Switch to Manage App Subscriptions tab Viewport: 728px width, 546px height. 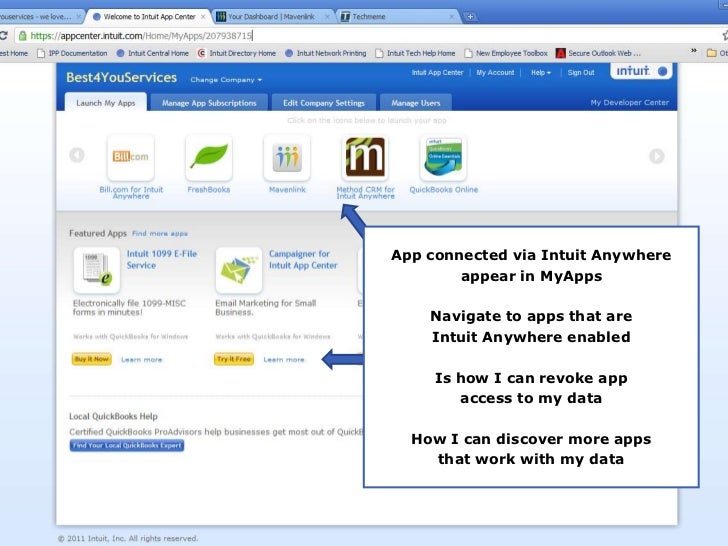pyautogui.click(x=209, y=103)
